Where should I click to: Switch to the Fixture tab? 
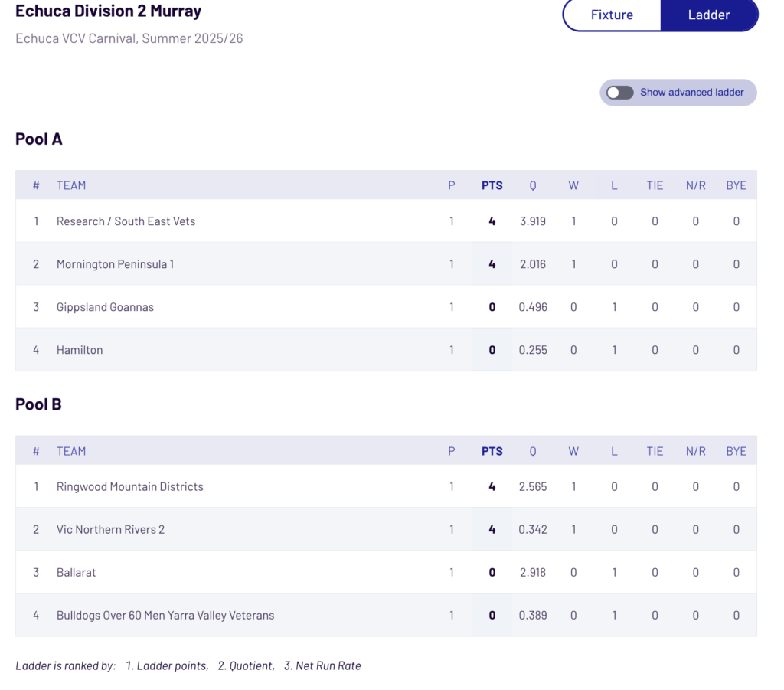click(612, 15)
